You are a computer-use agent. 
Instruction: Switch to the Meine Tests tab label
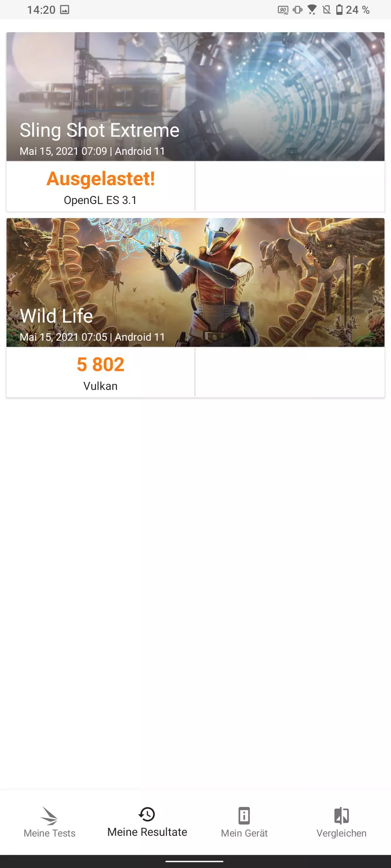(49, 833)
